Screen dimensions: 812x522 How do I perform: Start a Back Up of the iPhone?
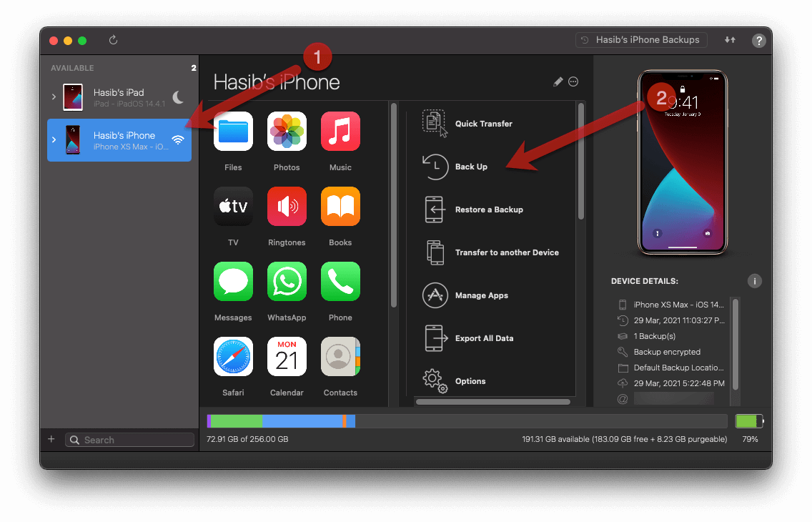click(471, 167)
